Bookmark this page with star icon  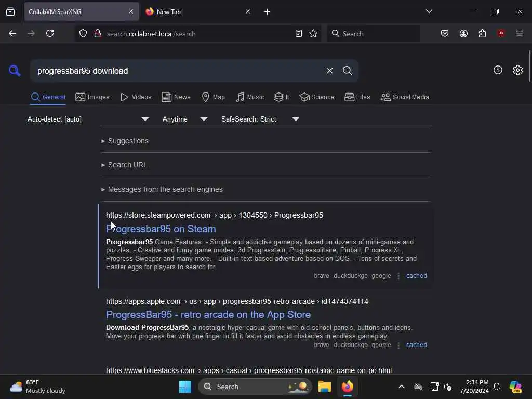pos(313,33)
